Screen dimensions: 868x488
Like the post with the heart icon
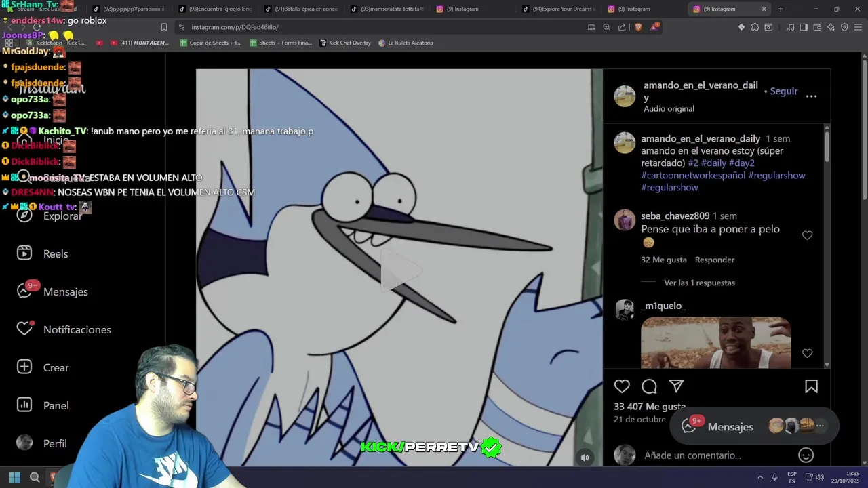622,386
